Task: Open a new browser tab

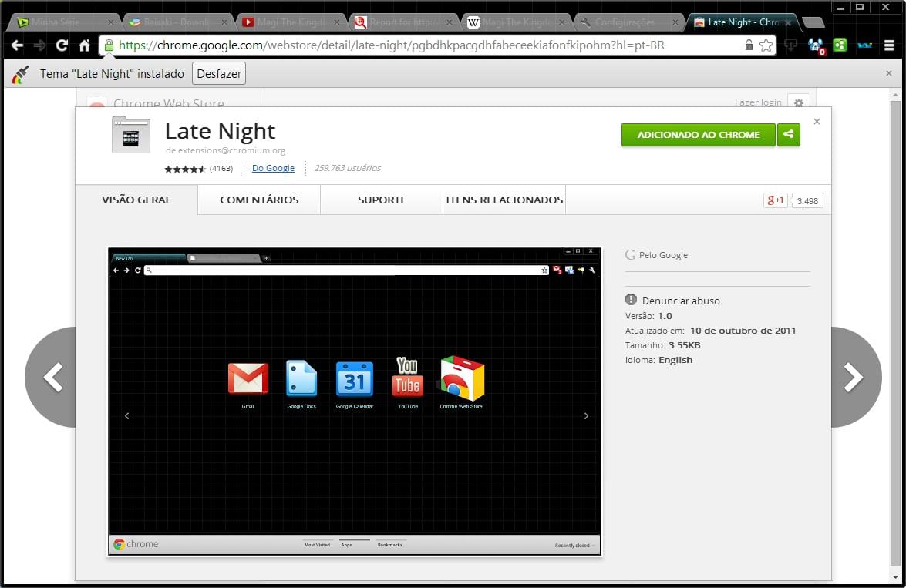Action: pos(813,22)
